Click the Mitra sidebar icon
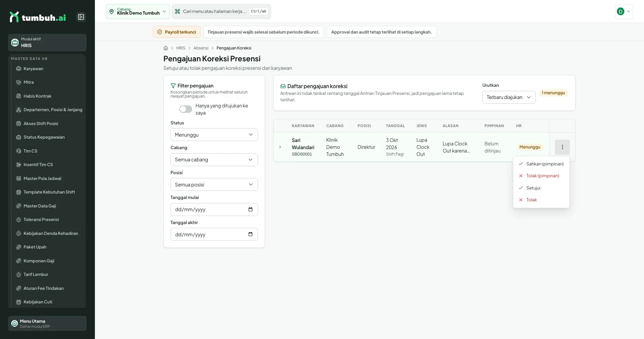The image size is (644, 339). [x=19, y=82]
